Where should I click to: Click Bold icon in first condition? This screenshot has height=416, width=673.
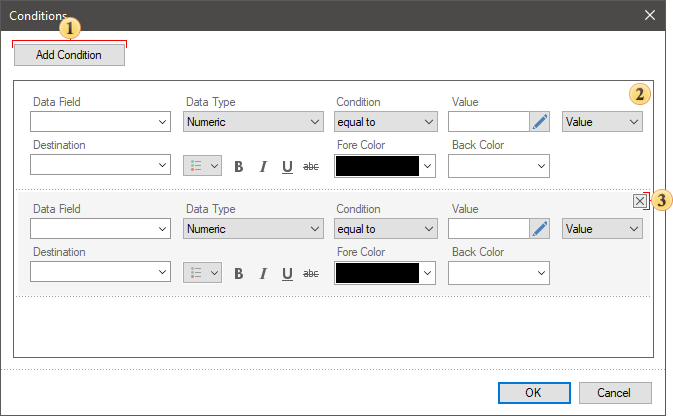[x=239, y=166]
